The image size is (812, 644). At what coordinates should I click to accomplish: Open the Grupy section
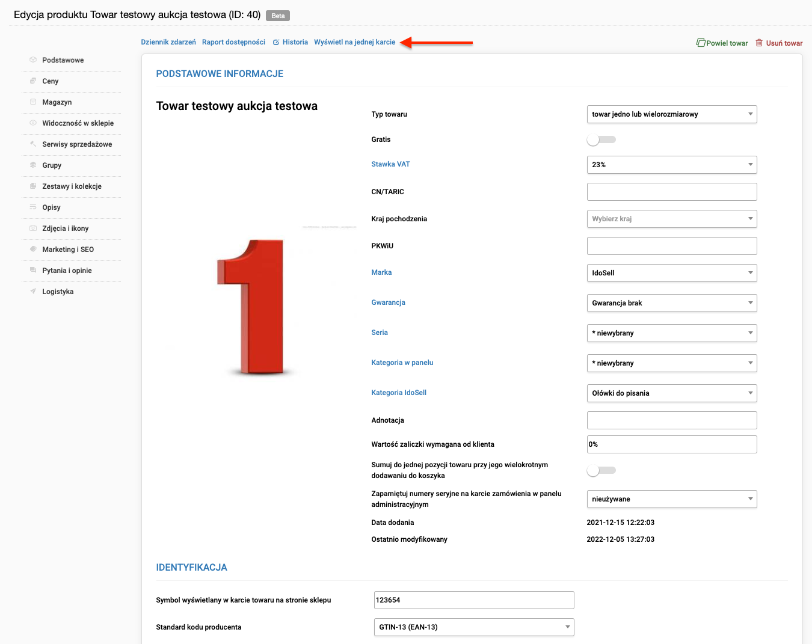coord(52,165)
